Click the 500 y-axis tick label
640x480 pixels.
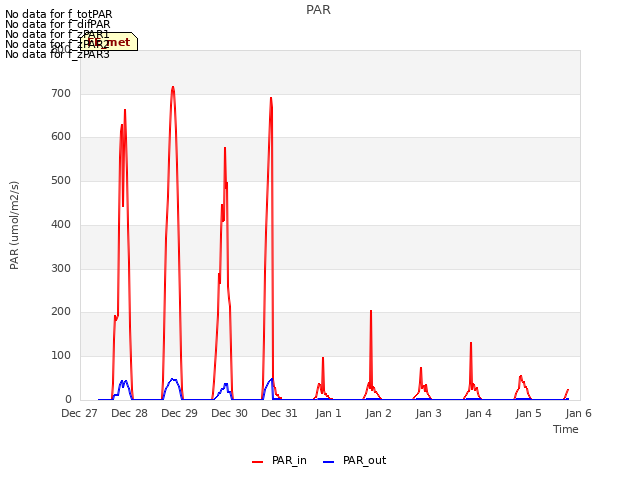coord(61,180)
